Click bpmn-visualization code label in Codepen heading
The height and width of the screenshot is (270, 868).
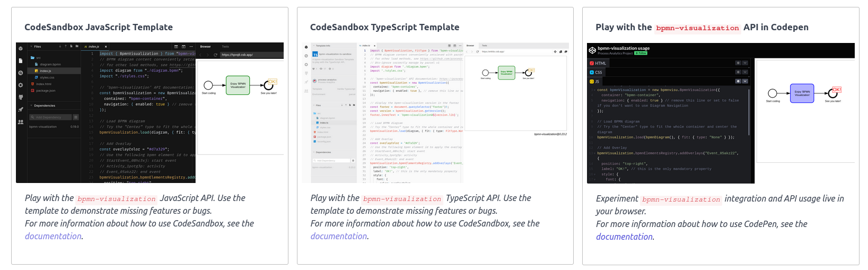click(697, 28)
